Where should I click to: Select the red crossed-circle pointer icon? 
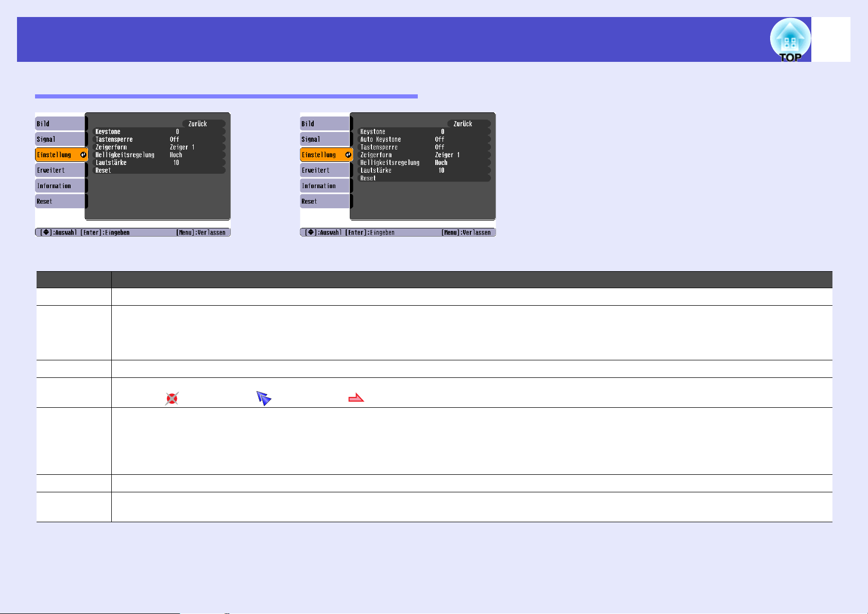172,399
